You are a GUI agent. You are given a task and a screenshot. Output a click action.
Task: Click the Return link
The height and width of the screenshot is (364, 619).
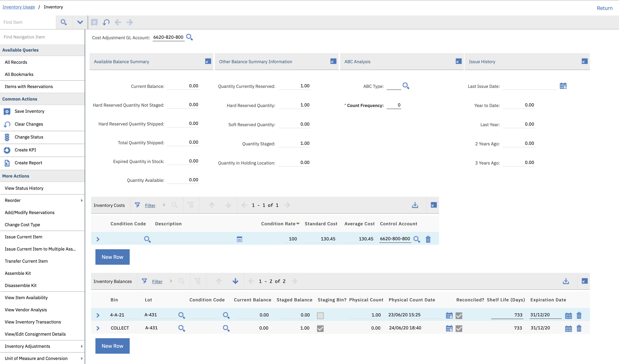pyautogui.click(x=604, y=8)
